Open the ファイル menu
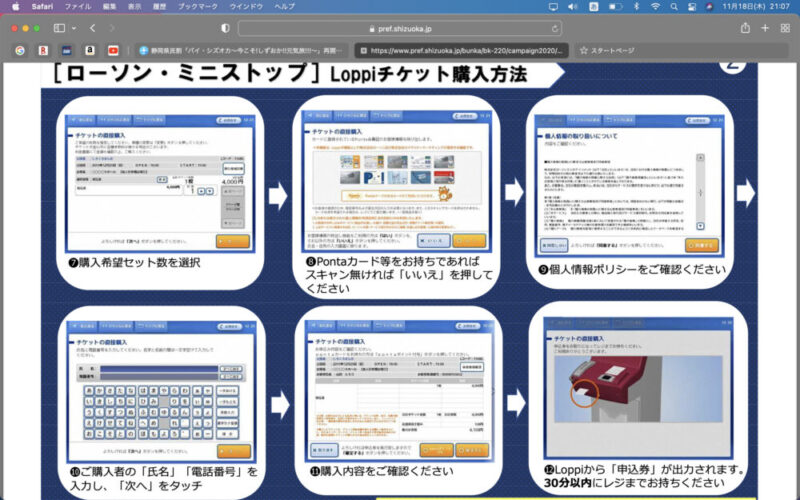Screen dimensions: 800x500 [x=78, y=7]
